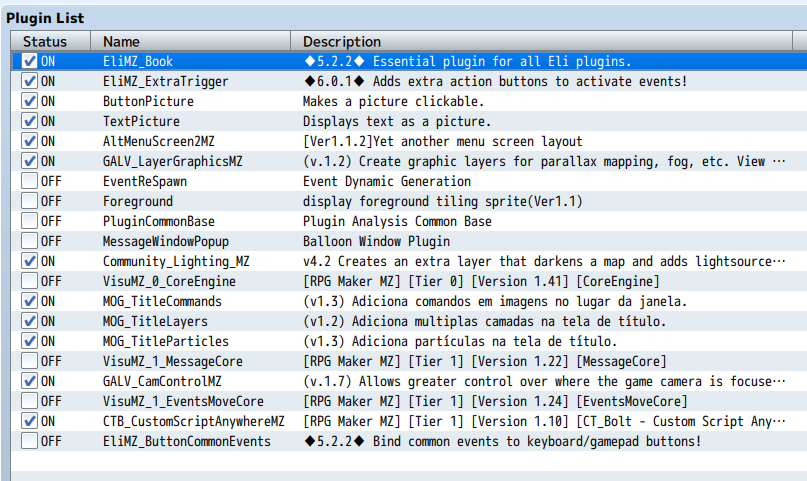
Task: Click 'Event Dynamic Generation' description
Action: point(387,182)
